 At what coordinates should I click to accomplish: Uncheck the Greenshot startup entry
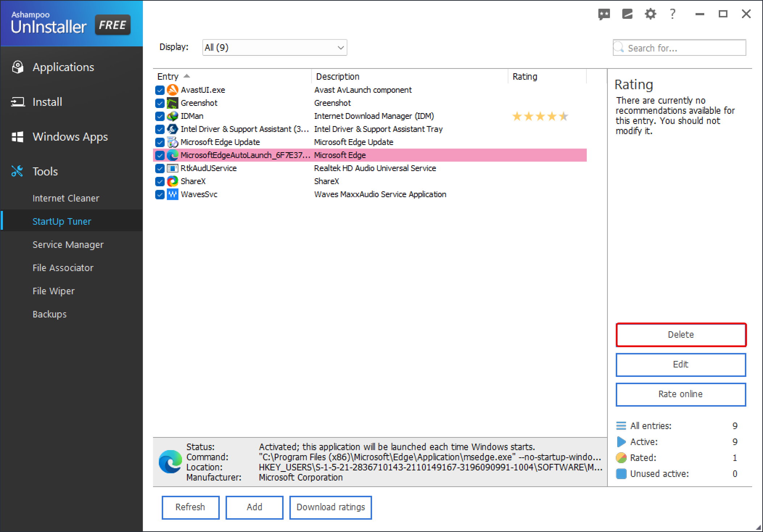point(160,103)
